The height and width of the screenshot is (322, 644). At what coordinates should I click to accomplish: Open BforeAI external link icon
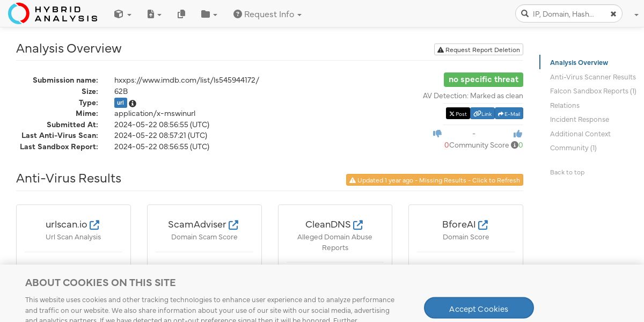[483, 225]
